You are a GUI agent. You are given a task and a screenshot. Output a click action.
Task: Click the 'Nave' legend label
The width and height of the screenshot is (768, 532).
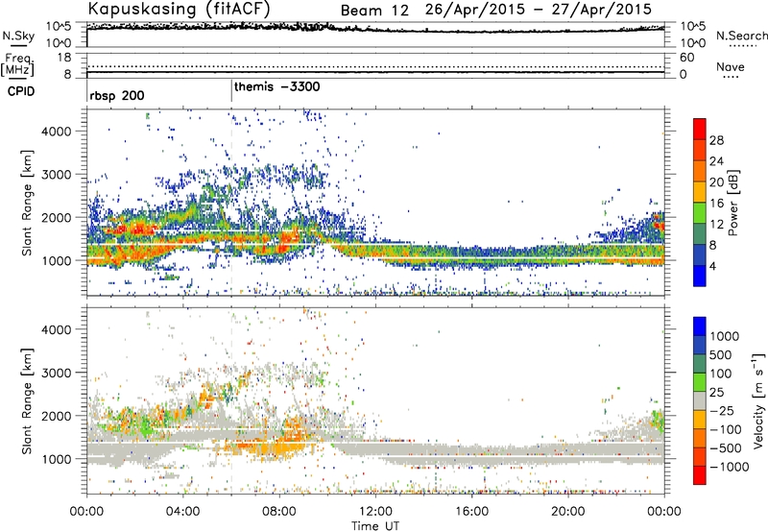731,67
